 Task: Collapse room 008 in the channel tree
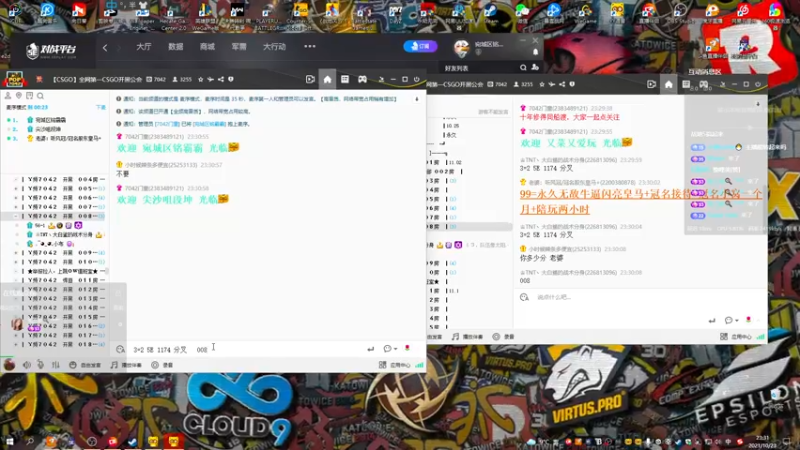click(16, 216)
